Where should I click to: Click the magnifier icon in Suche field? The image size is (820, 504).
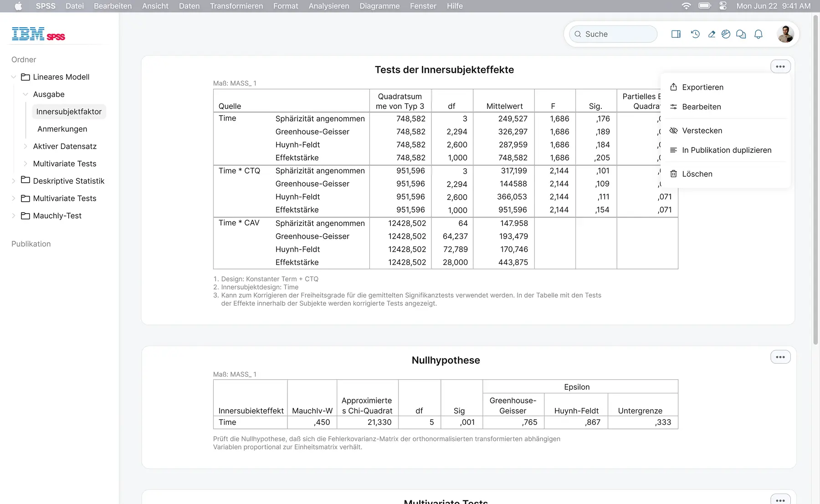click(578, 34)
